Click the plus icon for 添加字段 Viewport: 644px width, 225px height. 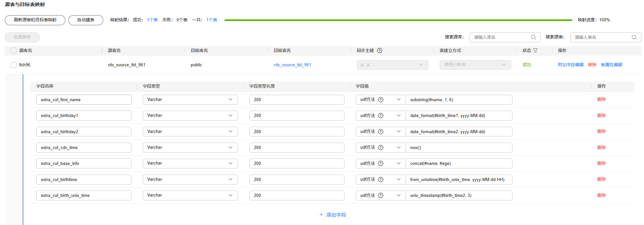321,215
